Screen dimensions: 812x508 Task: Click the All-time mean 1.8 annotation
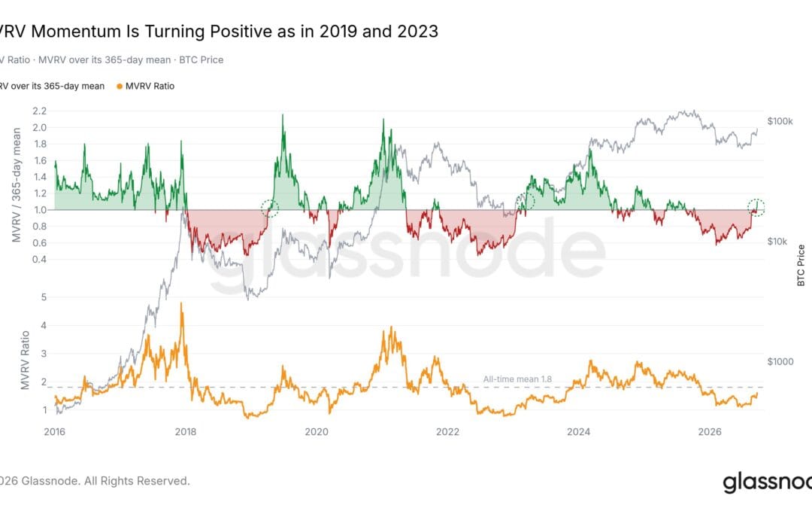(x=517, y=379)
